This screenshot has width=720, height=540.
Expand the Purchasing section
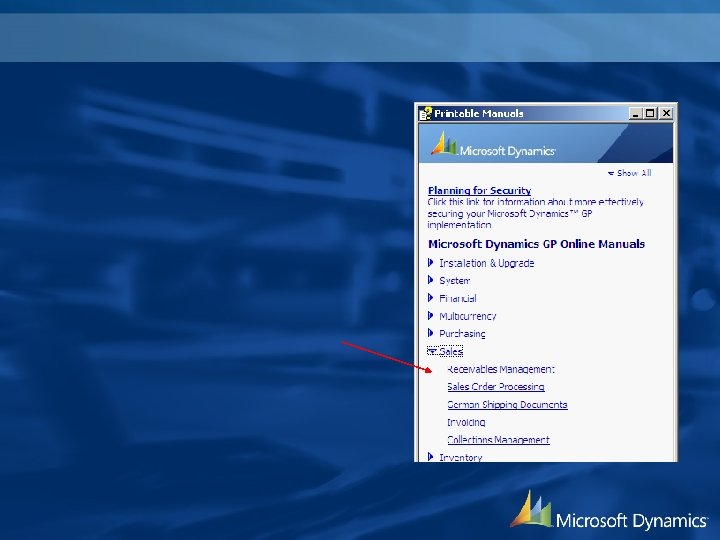[x=456, y=334]
